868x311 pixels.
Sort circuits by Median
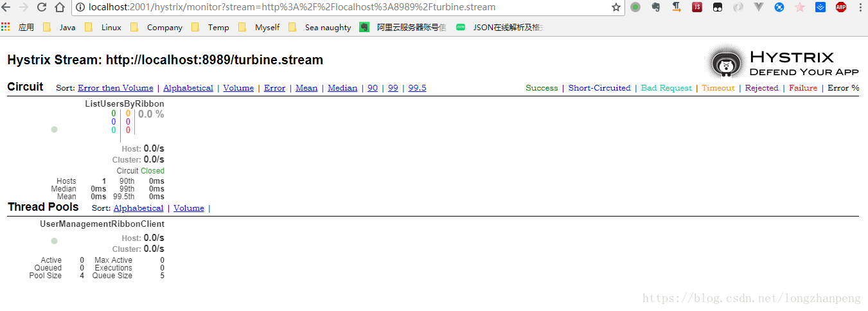[x=342, y=88]
